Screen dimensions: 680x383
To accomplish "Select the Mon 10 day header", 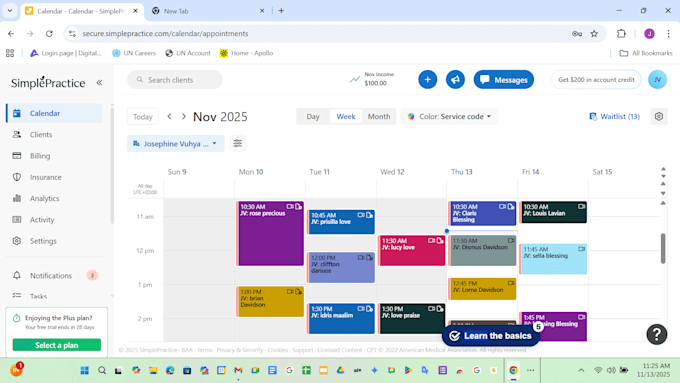I will click(x=251, y=172).
